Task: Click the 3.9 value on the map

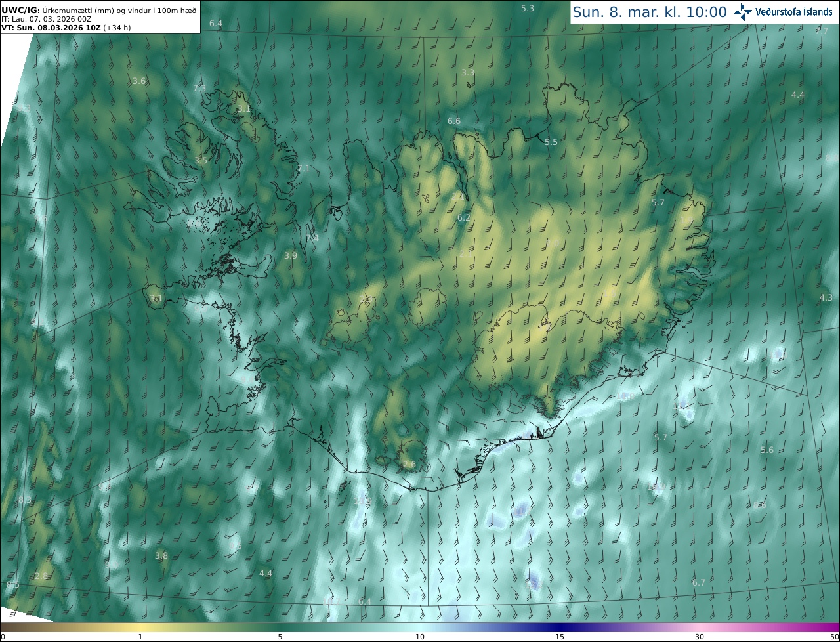Action: point(291,255)
